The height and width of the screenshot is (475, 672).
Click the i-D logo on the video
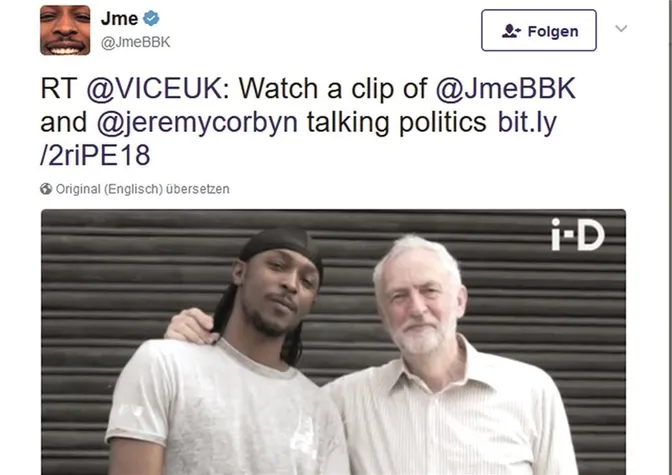[x=578, y=234]
